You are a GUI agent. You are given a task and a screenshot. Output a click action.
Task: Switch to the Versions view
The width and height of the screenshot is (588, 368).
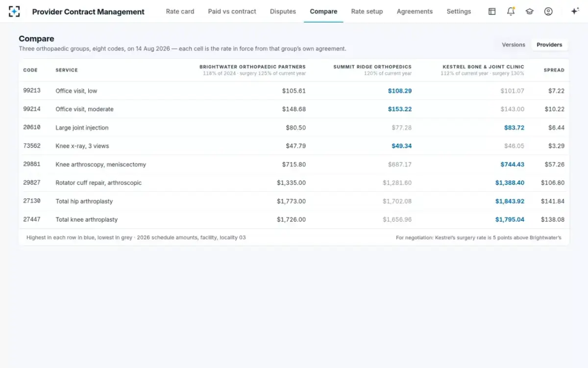pyautogui.click(x=514, y=45)
